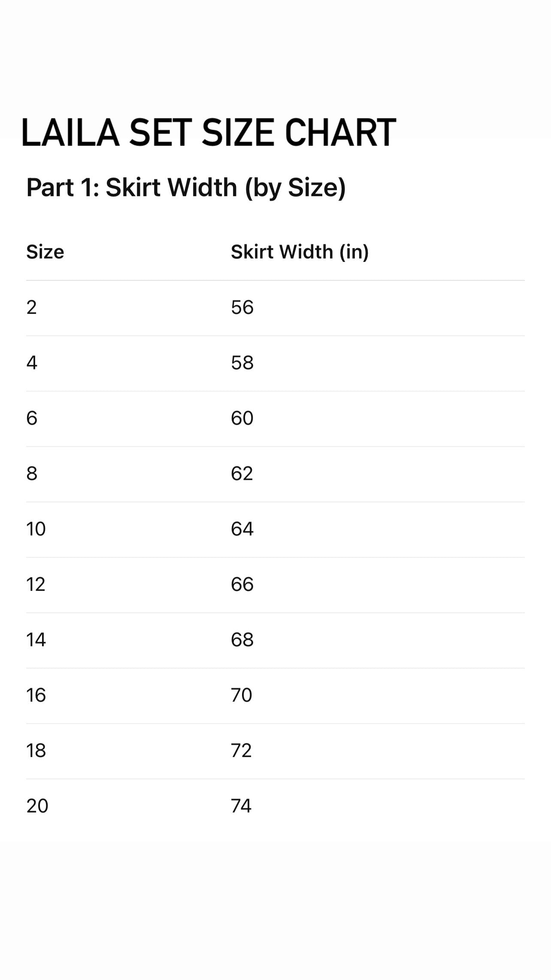Select size 16 in the Size column
This screenshot has width=551, height=980.
[36, 695]
